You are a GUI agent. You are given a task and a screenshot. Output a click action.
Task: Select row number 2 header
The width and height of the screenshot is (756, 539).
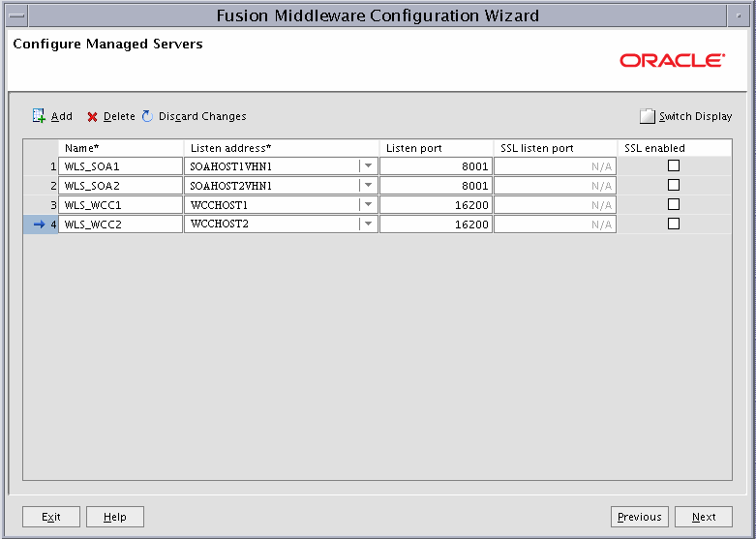pyautogui.click(x=41, y=185)
